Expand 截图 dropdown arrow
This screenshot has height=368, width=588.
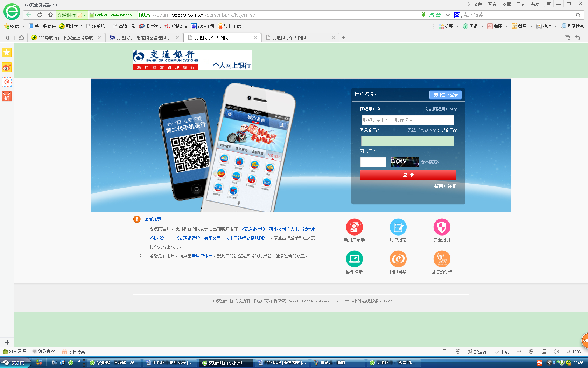531,26
